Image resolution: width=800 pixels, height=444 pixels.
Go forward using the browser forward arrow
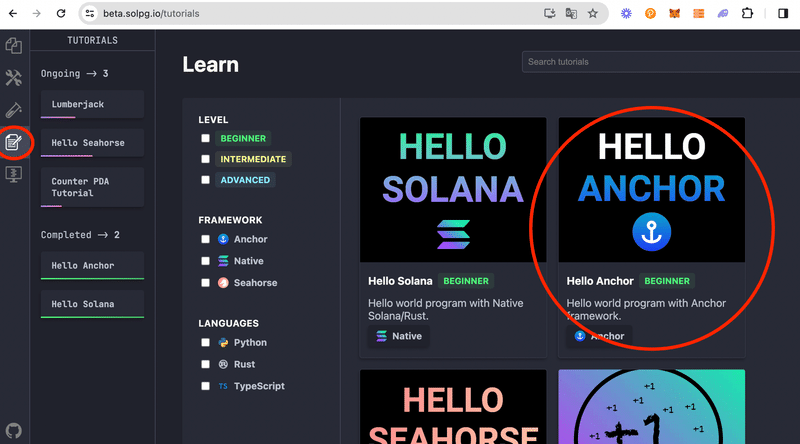coord(37,14)
